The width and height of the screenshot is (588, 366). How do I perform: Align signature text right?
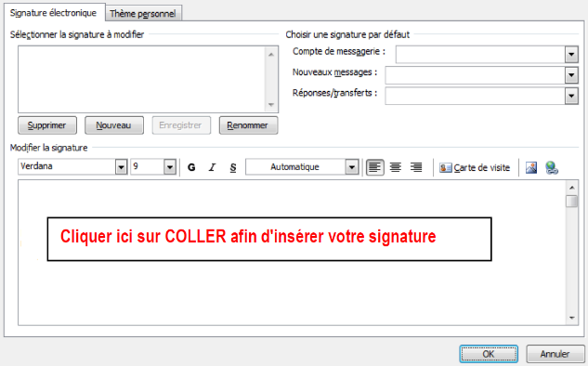click(416, 167)
